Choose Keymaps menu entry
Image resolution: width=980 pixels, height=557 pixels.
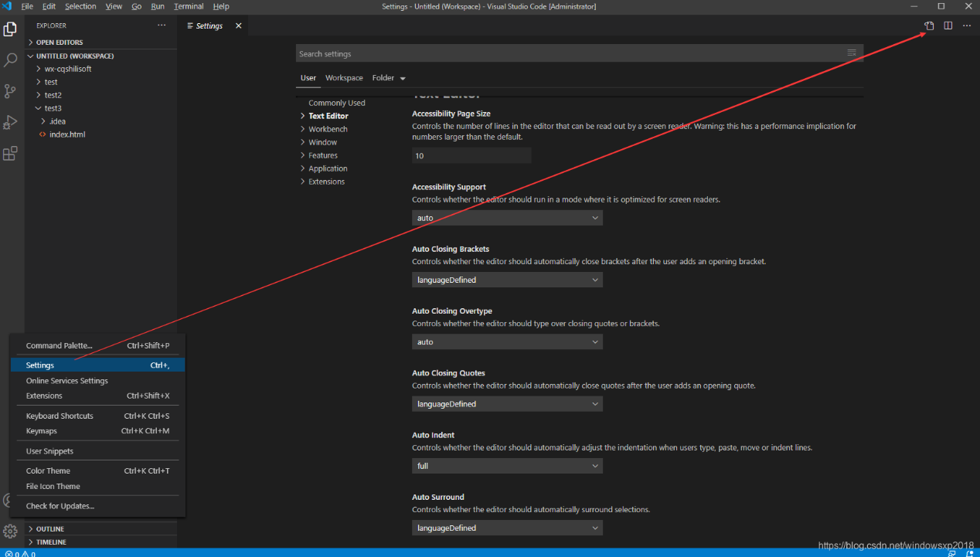[97, 431]
